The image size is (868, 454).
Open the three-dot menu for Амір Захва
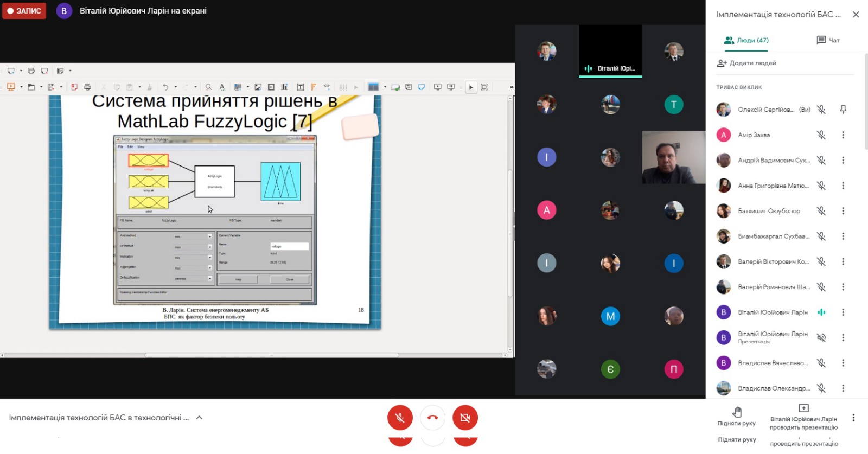843,135
